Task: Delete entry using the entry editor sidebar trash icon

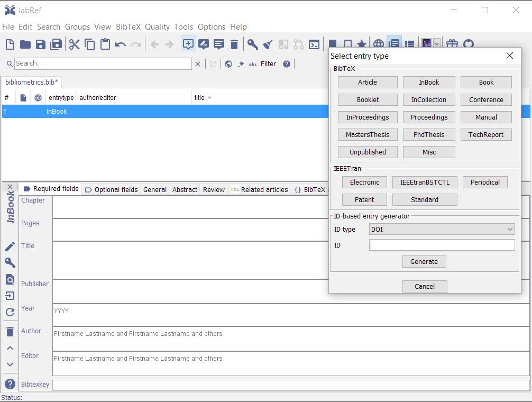Action: coord(10,332)
